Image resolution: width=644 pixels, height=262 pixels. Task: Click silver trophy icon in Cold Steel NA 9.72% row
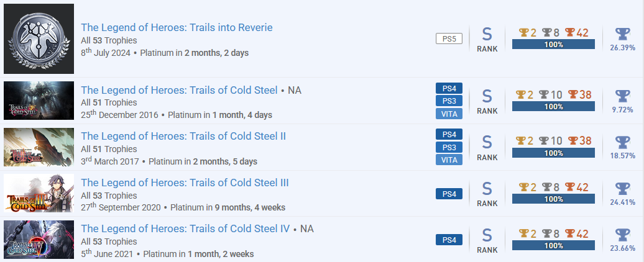tap(543, 95)
